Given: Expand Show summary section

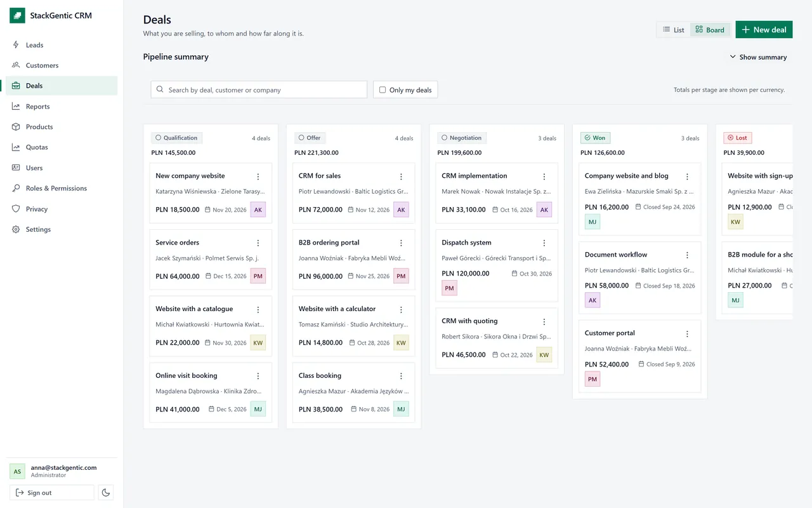Looking at the screenshot, I should tap(758, 57).
